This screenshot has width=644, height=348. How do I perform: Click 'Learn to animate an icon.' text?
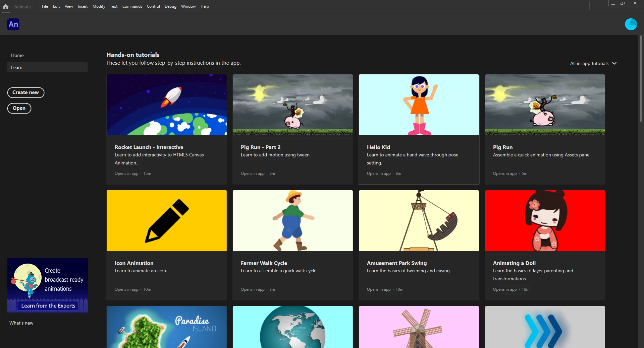pyautogui.click(x=141, y=271)
